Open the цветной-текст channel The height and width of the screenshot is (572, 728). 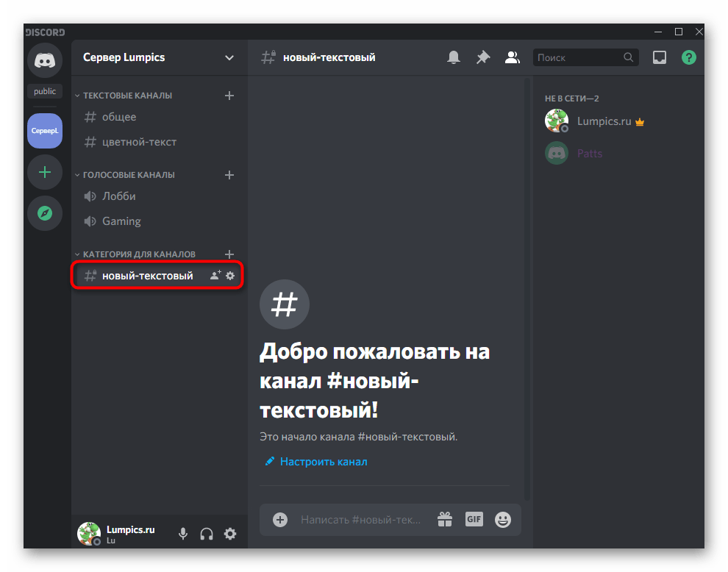pos(158,142)
